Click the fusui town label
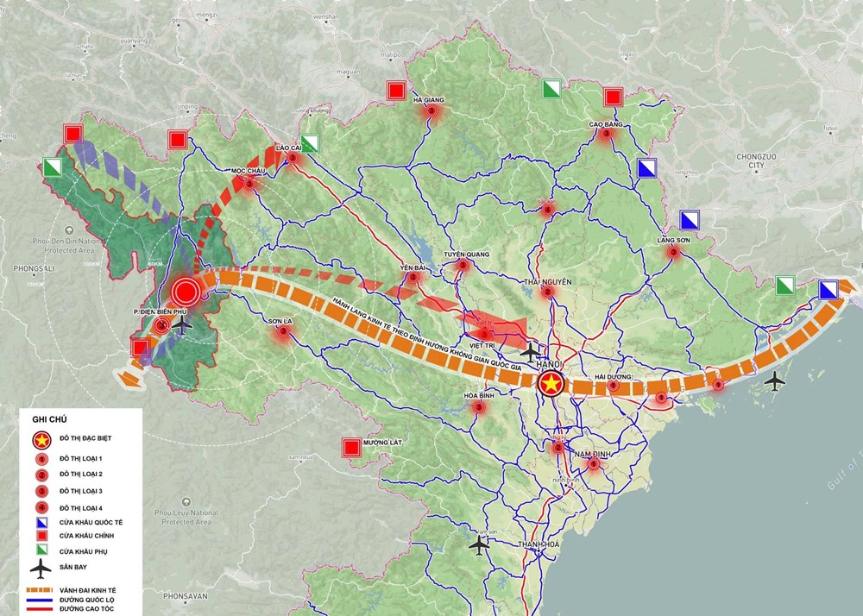 coord(830,129)
